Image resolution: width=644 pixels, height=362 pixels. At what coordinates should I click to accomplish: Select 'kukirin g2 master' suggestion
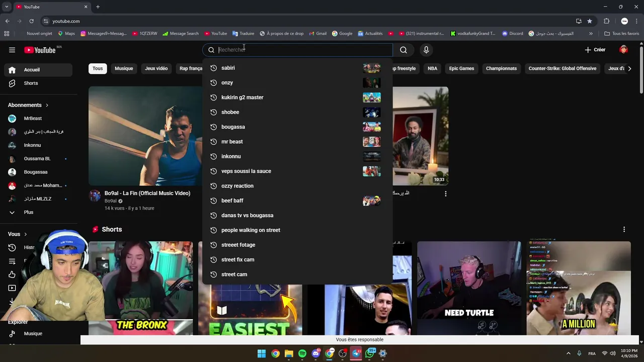(x=297, y=97)
